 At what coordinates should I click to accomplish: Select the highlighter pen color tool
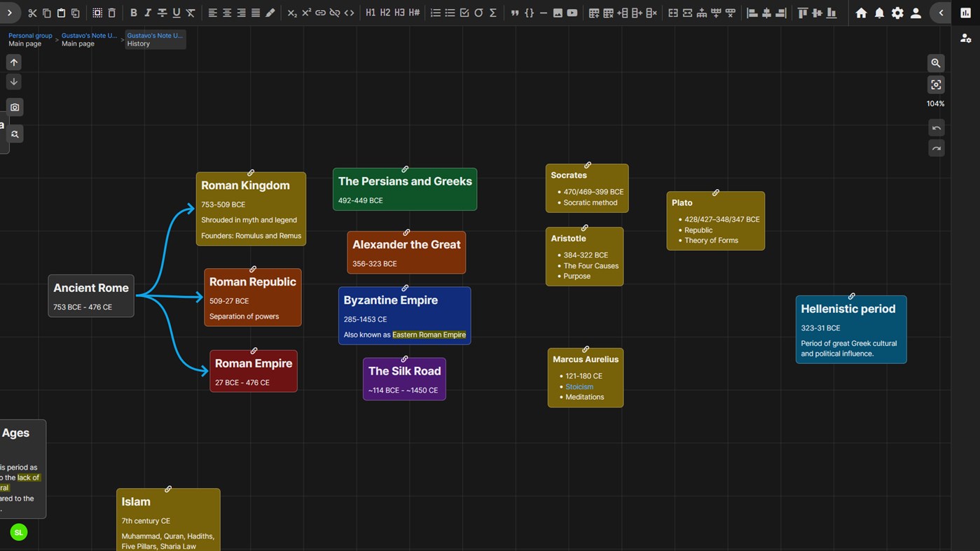tap(270, 12)
